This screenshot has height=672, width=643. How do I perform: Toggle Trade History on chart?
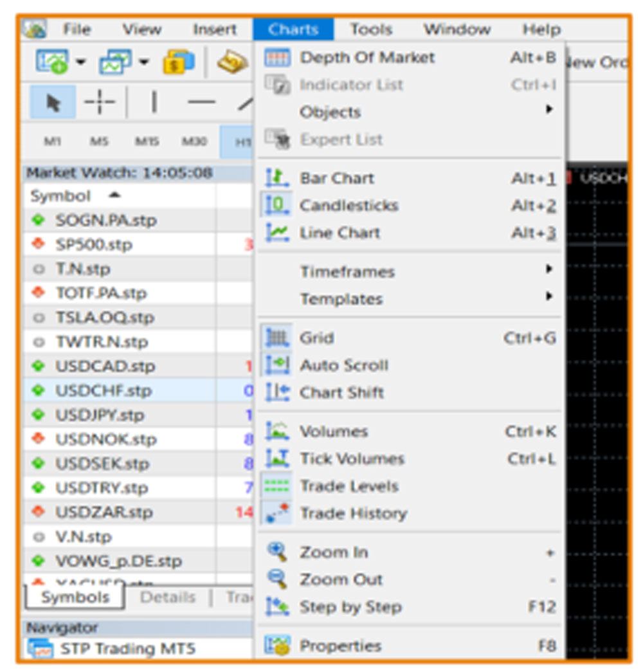(410, 513)
